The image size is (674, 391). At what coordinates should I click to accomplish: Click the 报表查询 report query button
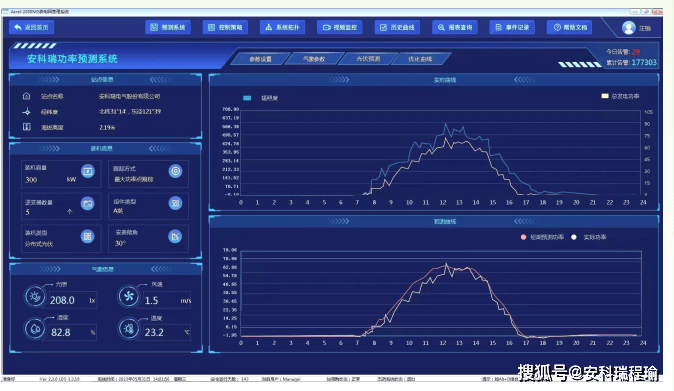pos(455,27)
